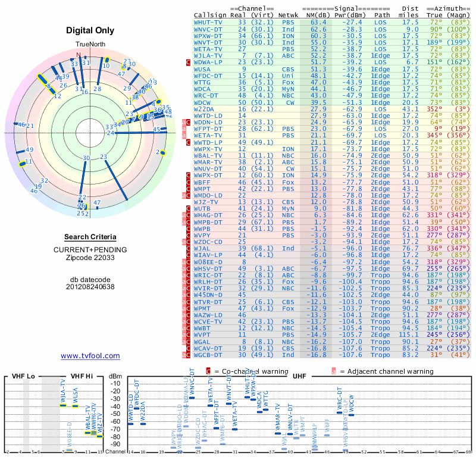Select the WVIR-DT callsign
The width and height of the screenshot is (476, 457).
[x=208, y=289]
